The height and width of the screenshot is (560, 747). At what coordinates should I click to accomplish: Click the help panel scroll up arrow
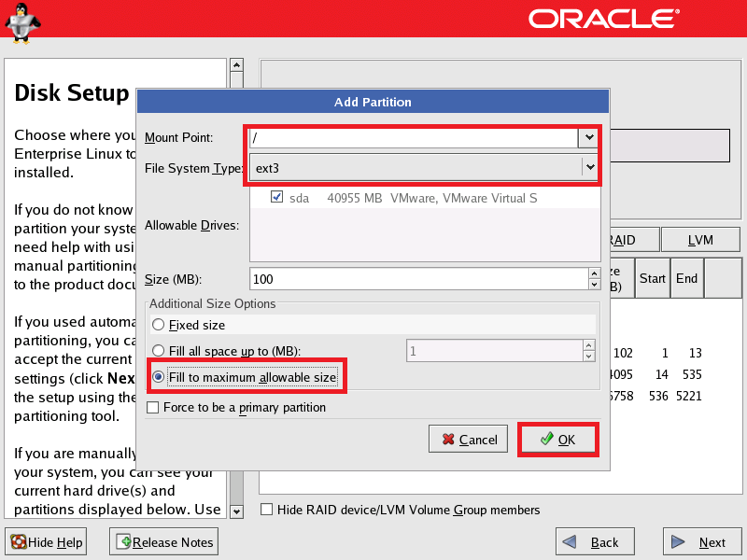(237, 64)
